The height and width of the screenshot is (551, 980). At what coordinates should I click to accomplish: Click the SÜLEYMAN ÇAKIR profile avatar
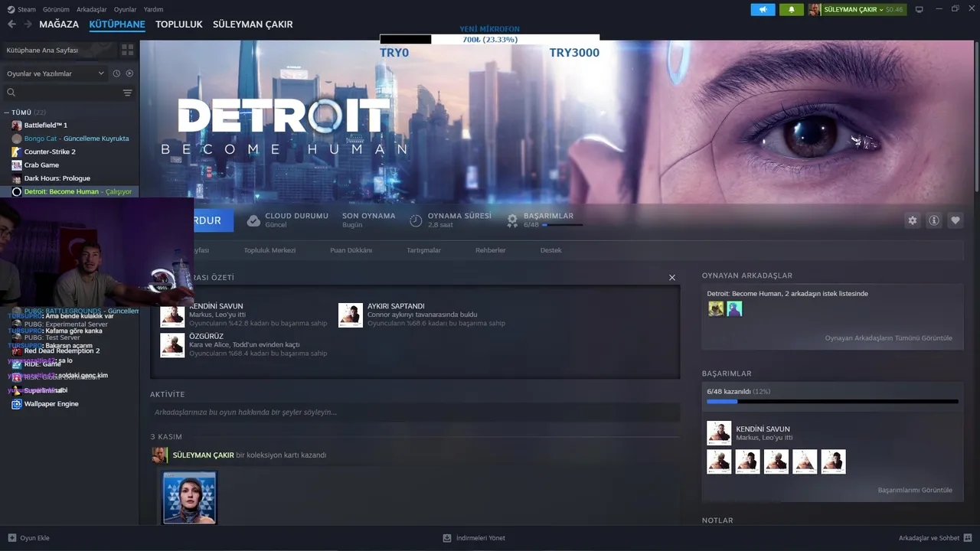tap(815, 9)
